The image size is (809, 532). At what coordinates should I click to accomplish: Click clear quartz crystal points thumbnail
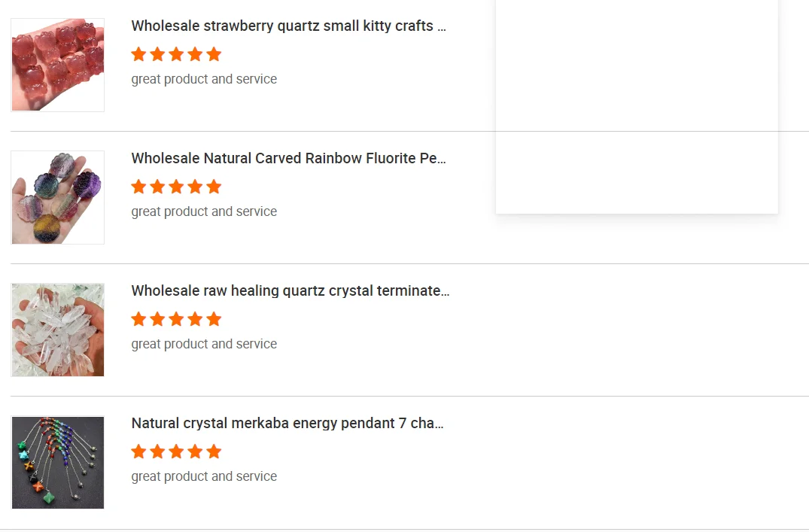tap(58, 330)
